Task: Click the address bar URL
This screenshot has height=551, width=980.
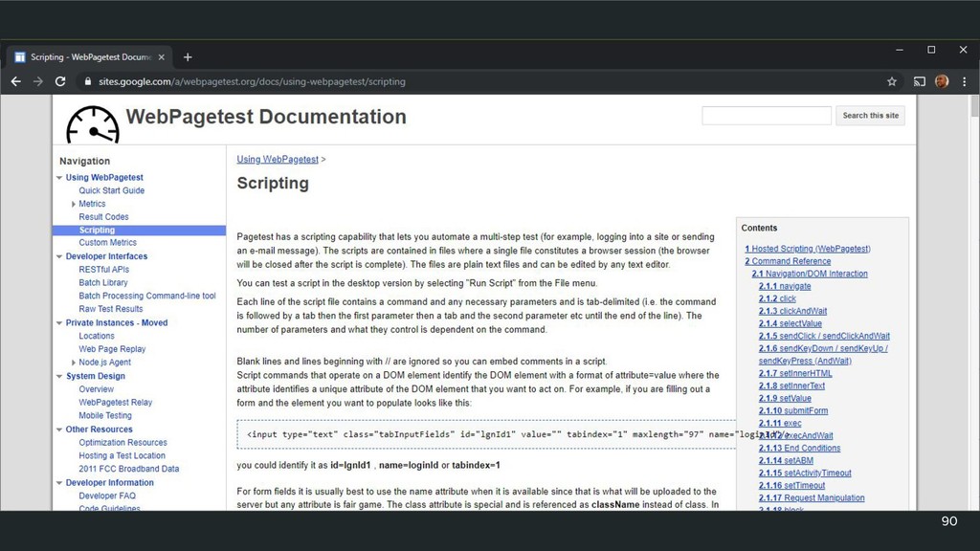Action: click(252, 81)
